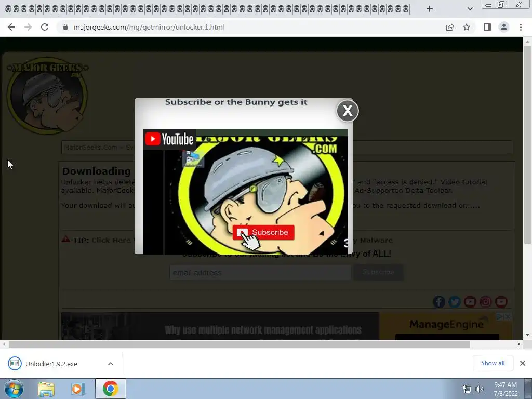Close the downloads bar

pos(523,363)
